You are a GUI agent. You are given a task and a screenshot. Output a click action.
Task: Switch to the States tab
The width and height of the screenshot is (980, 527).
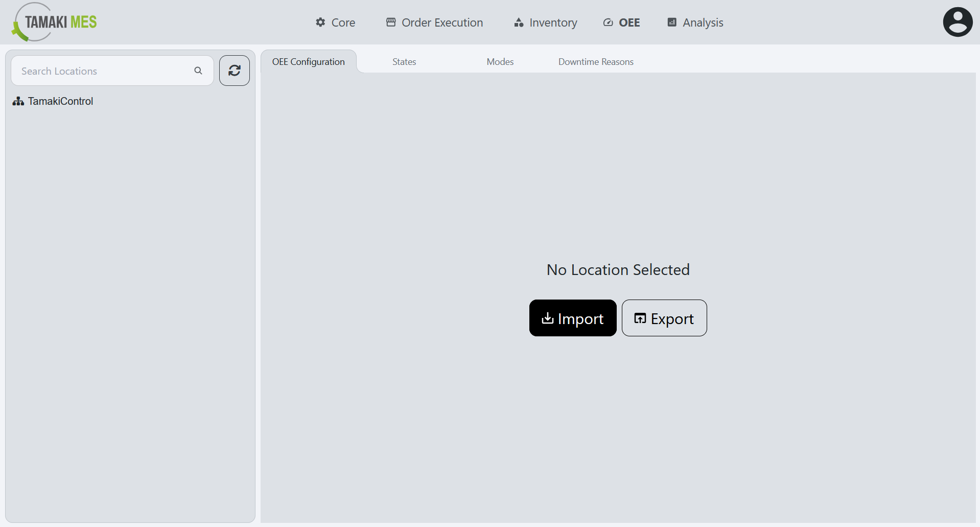tap(404, 61)
